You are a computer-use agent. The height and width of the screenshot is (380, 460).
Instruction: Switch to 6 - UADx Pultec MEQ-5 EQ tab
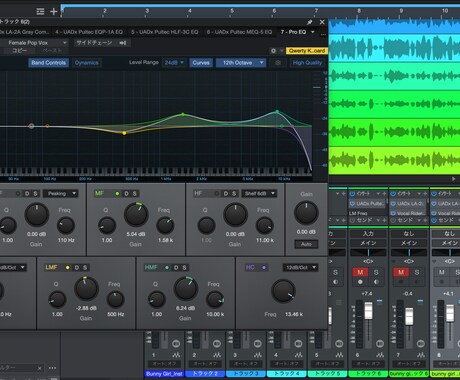tap(239, 32)
